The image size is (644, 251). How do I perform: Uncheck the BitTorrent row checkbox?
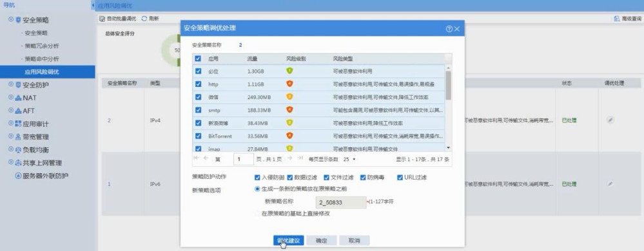click(x=199, y=136)
